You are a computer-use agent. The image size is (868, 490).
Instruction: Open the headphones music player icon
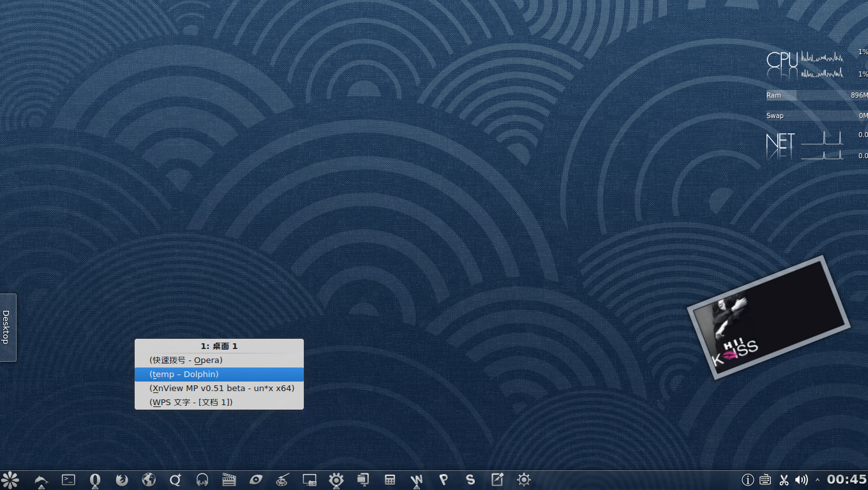(202, 480)
